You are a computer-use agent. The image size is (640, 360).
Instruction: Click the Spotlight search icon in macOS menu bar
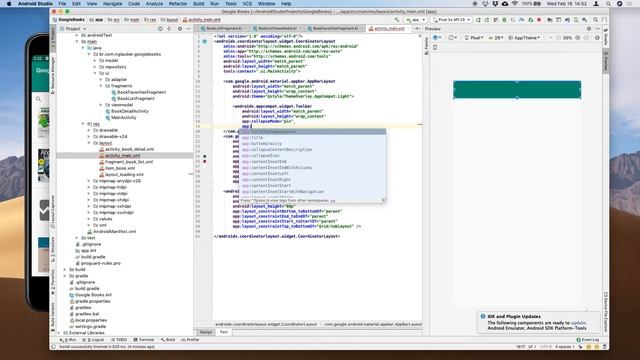pos(609,4)
